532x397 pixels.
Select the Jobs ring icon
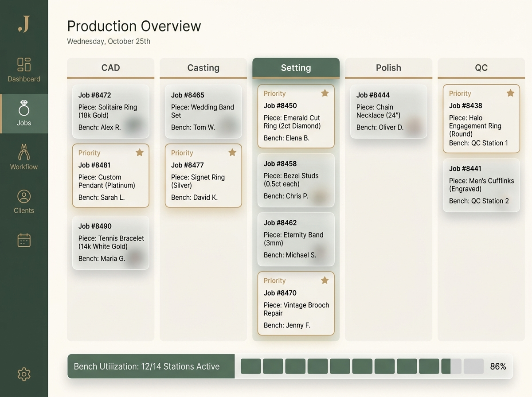[x=24, y=108]
